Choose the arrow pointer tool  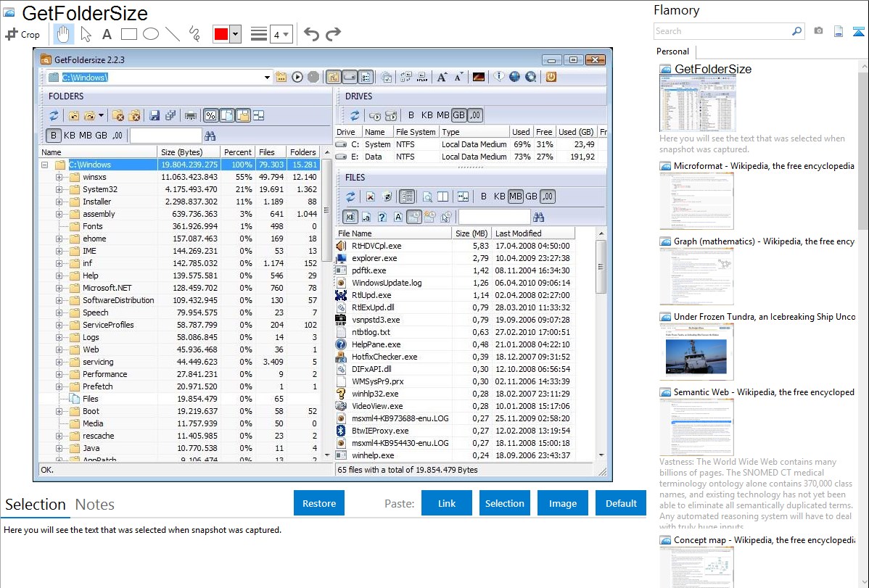pyautogui.click(x=86, y=34)
